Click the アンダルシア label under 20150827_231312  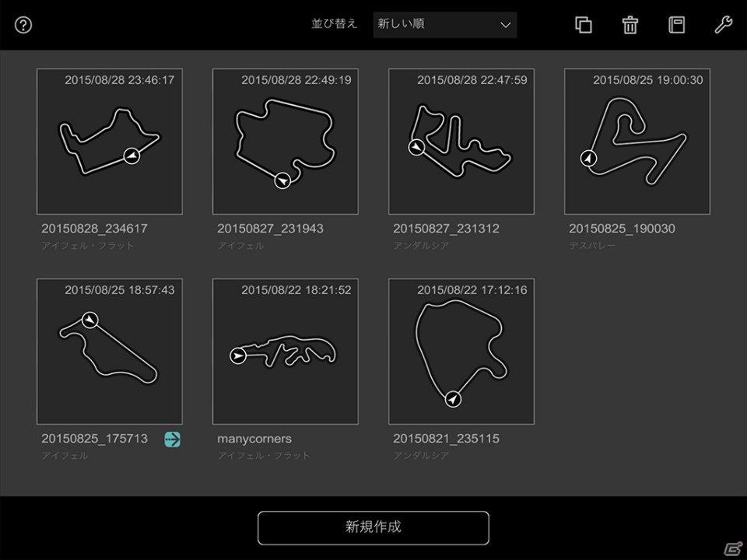[421, 246]
